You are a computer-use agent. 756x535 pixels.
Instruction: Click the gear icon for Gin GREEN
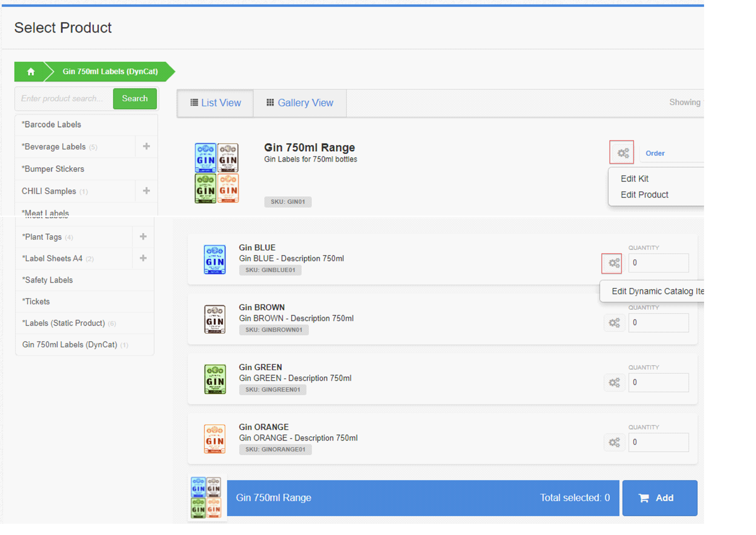614,382
